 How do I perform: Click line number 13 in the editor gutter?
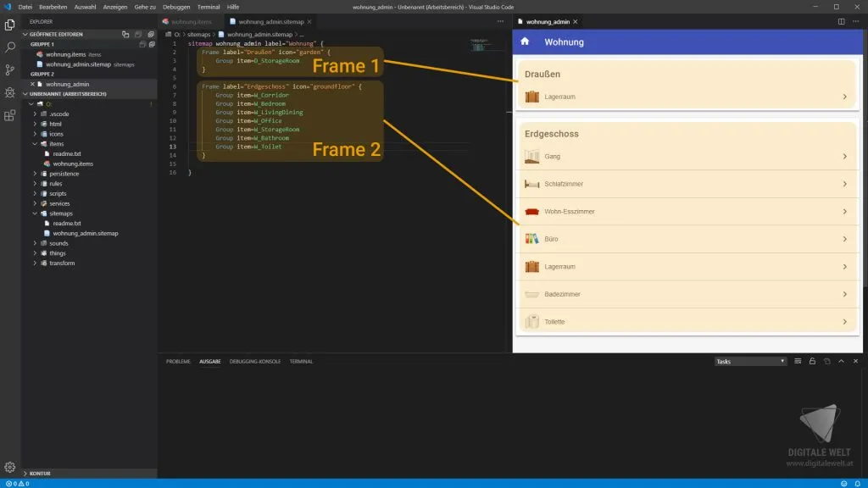173,147
